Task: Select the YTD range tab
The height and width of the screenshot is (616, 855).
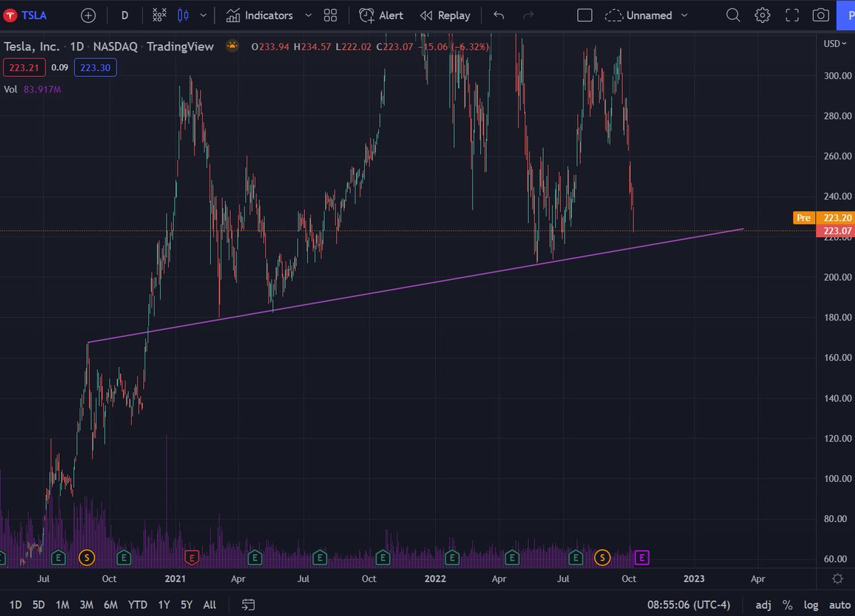Action: [137, 605]
